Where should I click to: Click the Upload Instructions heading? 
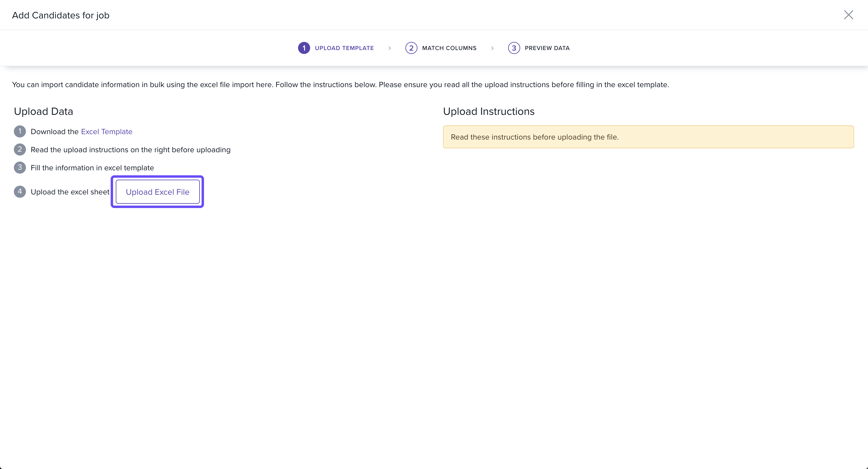pyautogui.click(x=488, y=112)
